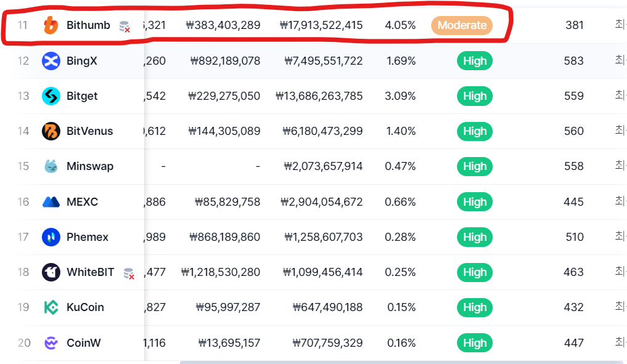Open the KuCoin exchange link

click(85, 307)
